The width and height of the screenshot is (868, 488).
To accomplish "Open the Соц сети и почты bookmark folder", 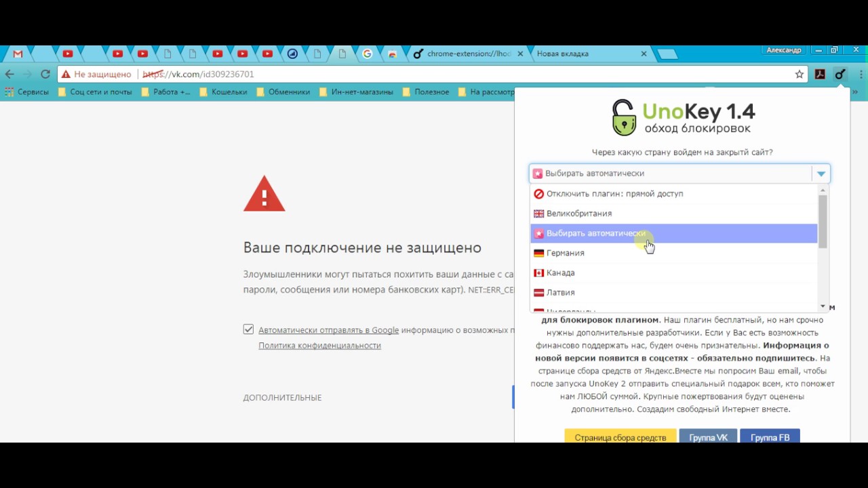I will pyautogui.click(x=95, y=91).
